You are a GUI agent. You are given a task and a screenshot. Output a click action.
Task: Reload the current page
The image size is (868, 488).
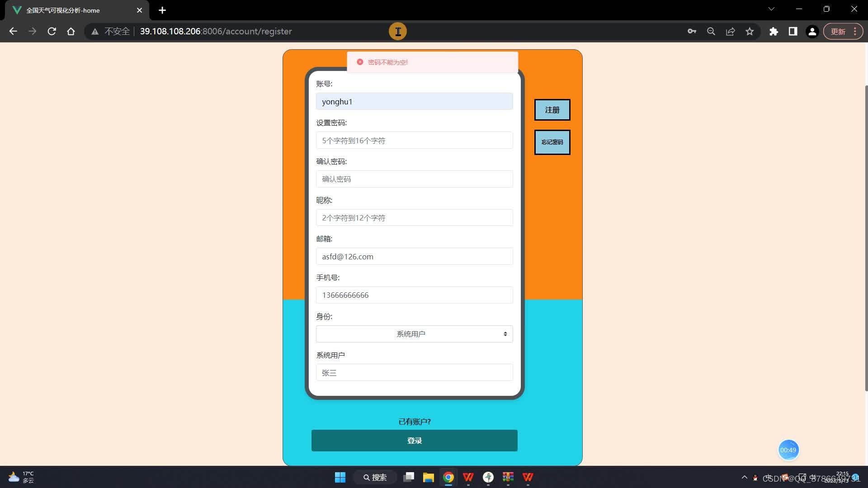click(x=52, y=31)
